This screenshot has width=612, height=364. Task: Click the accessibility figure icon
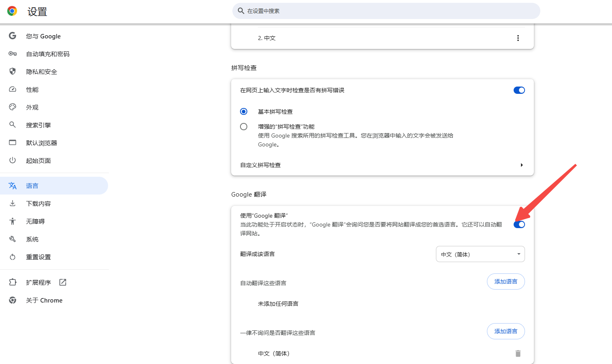pos(13,221)
